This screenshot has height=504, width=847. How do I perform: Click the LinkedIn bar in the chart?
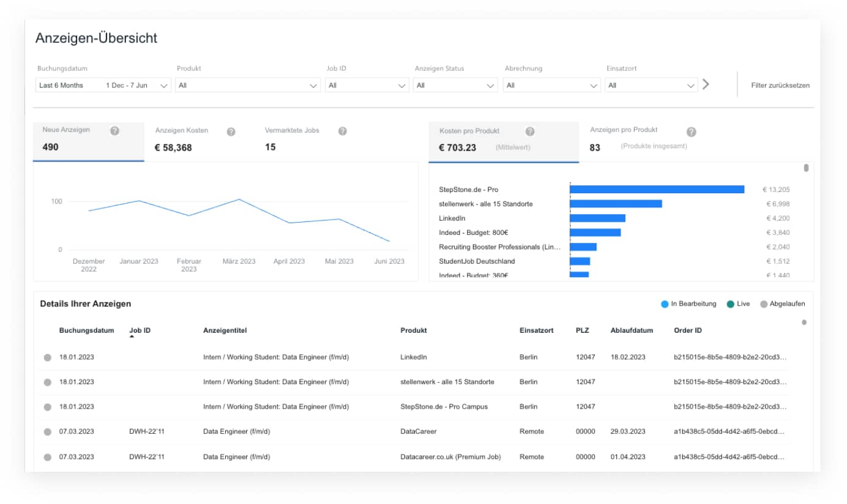point(597,218)
